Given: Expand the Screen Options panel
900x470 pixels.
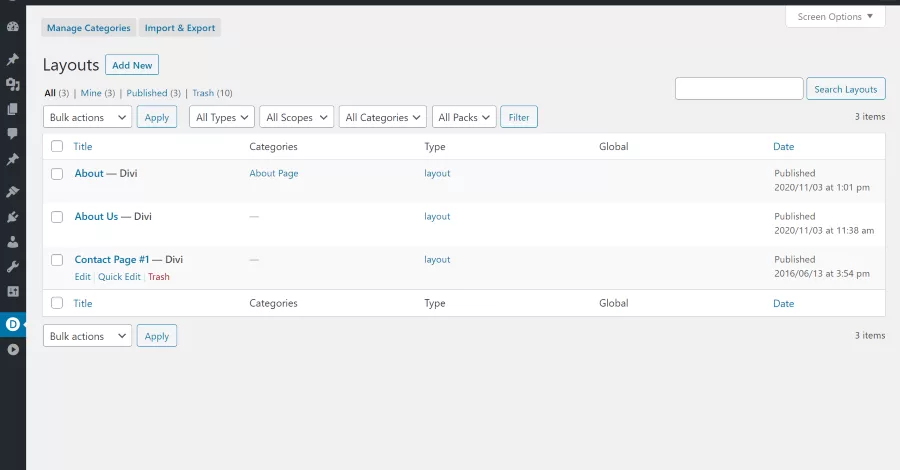Looking at the screenshot, I should tap(835, 17).
